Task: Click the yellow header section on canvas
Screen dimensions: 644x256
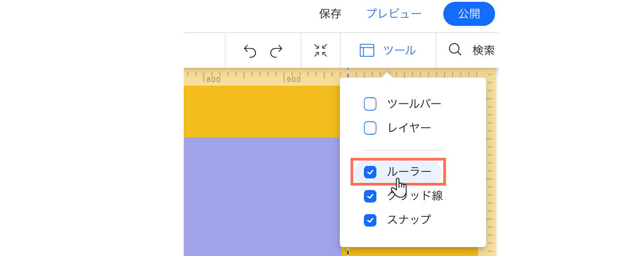Action: point(262,111)
